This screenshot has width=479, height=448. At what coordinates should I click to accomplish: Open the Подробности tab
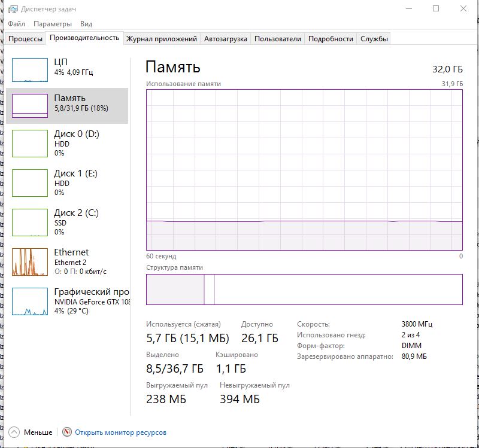[331, 39]
